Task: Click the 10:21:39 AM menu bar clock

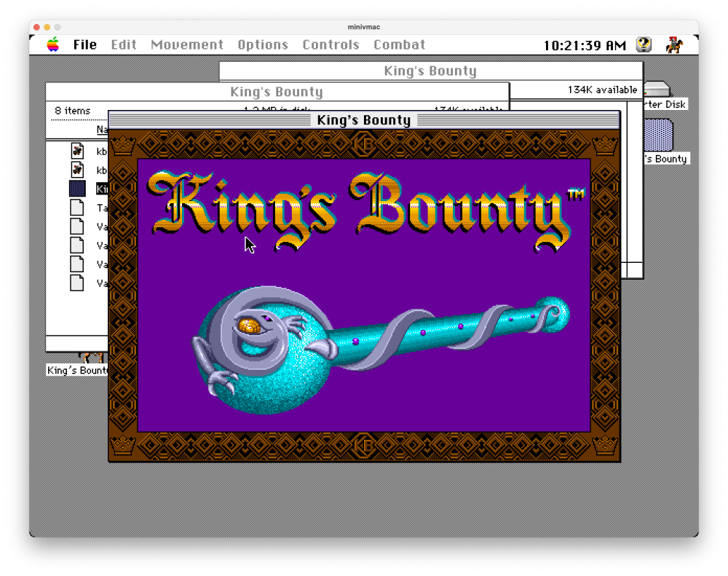Action: point(585,45)
